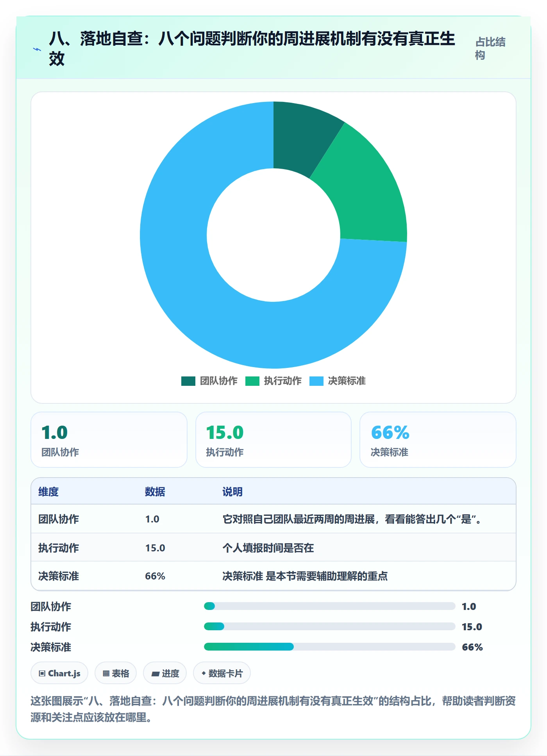Click 团队协作 in the table's first row
Screen dimensions: 547x756
[x=59, y=519]
